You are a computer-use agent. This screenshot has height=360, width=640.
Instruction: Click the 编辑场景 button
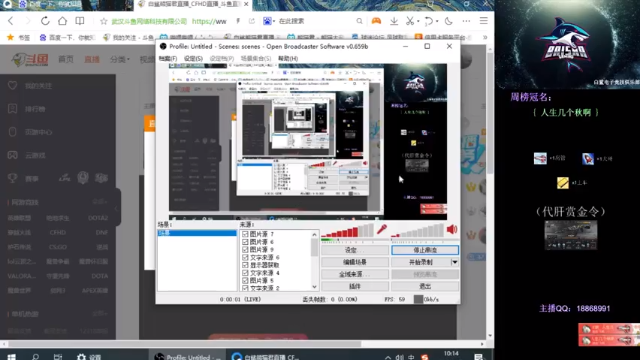(x=355, y=262)
